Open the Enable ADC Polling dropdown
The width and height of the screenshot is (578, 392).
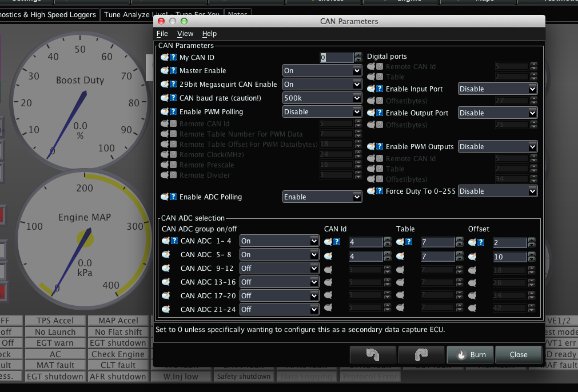322,197
